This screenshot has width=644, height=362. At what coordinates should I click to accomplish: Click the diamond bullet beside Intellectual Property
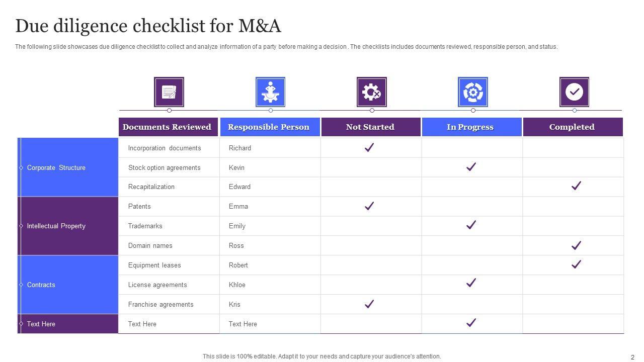[21, 226]
